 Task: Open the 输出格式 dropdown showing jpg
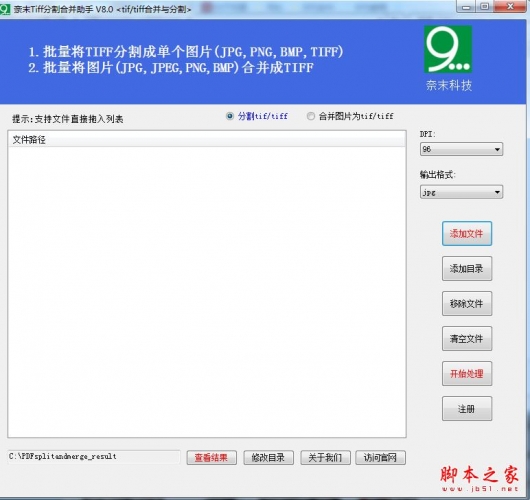(x=461, y=192)
